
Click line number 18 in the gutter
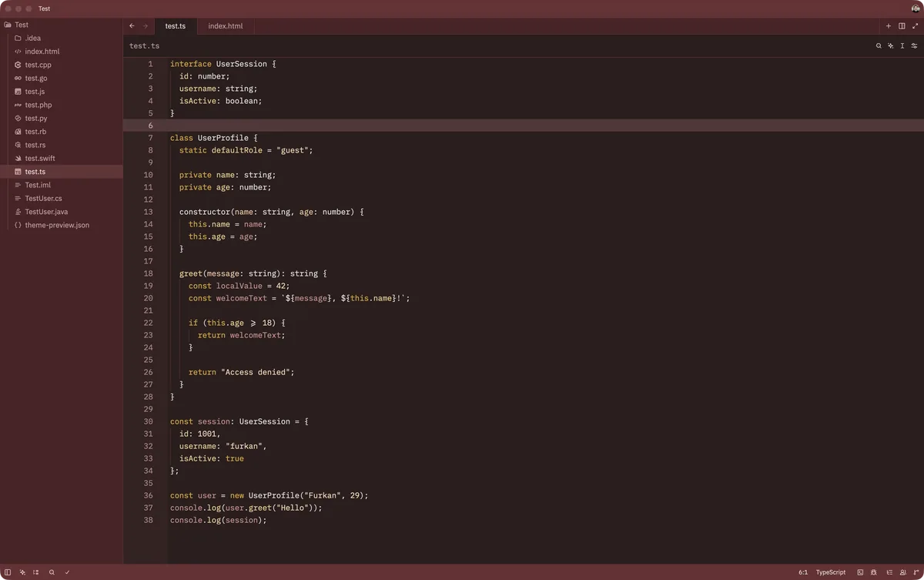point(149,273)
